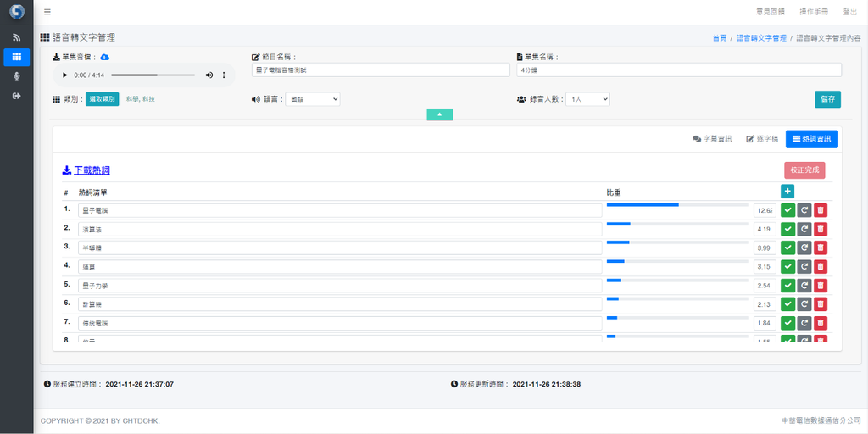Screen dimensions: 868x434
Task: Select the grid sidebar icon
Action: tap(17, 57)
